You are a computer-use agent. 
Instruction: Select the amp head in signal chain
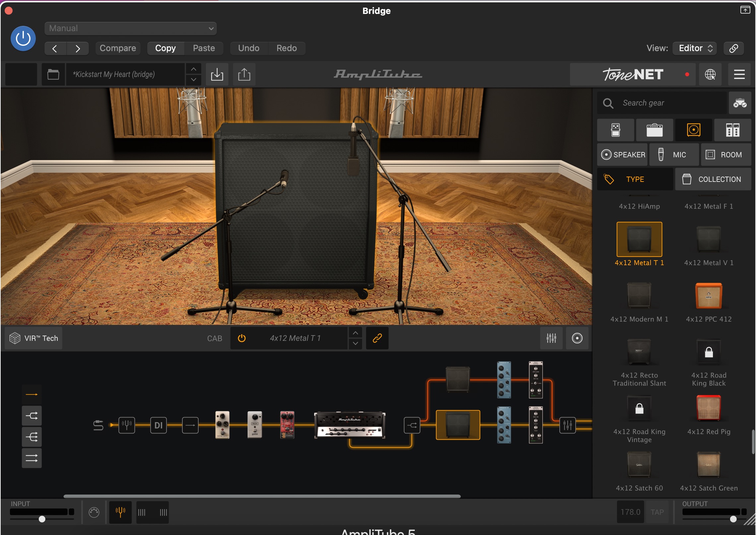tap(349, 425)
